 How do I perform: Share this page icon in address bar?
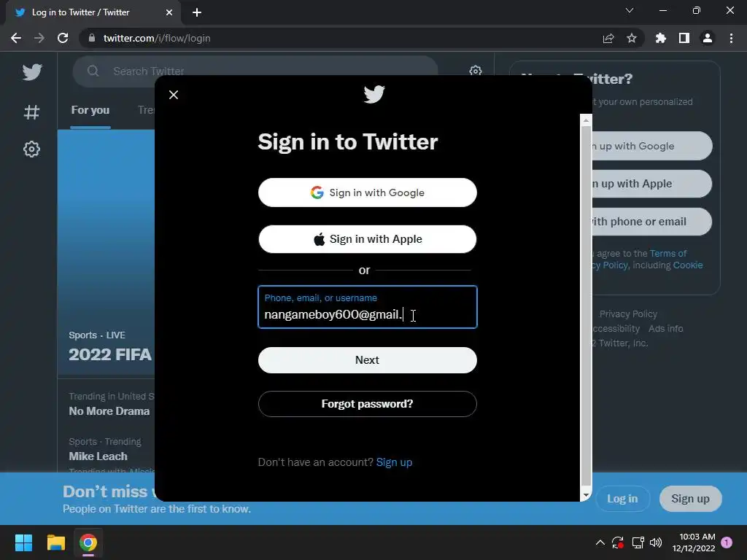tap(608, 38)
